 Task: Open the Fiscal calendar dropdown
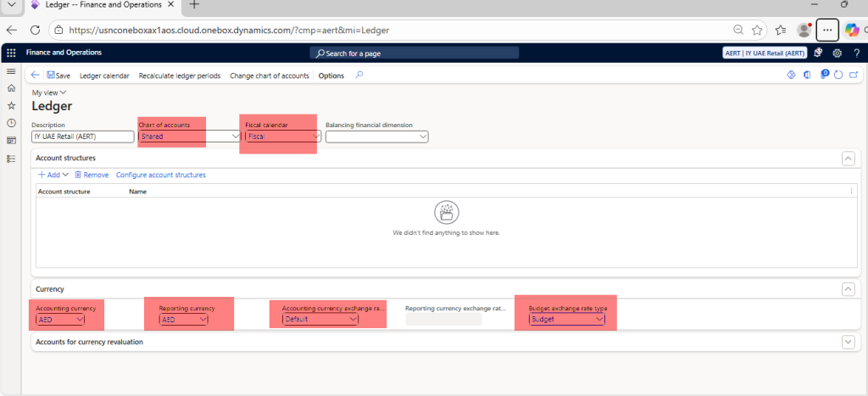pos(316,137)
